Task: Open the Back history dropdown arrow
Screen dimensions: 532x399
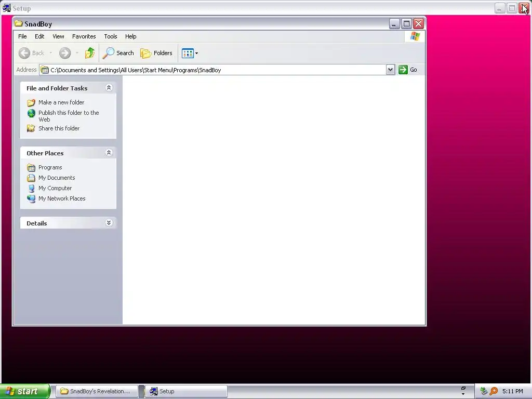Action: coord(51,53)
